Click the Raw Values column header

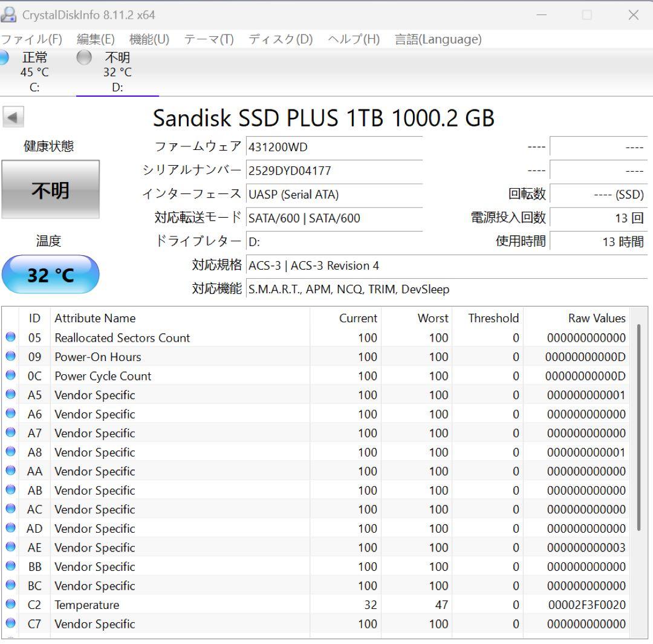576,318
